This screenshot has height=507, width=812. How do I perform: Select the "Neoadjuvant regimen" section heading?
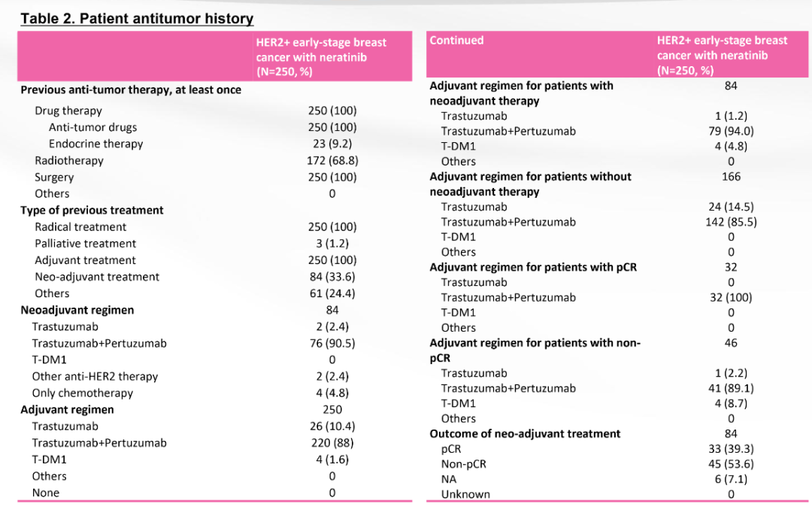point(77,310)
